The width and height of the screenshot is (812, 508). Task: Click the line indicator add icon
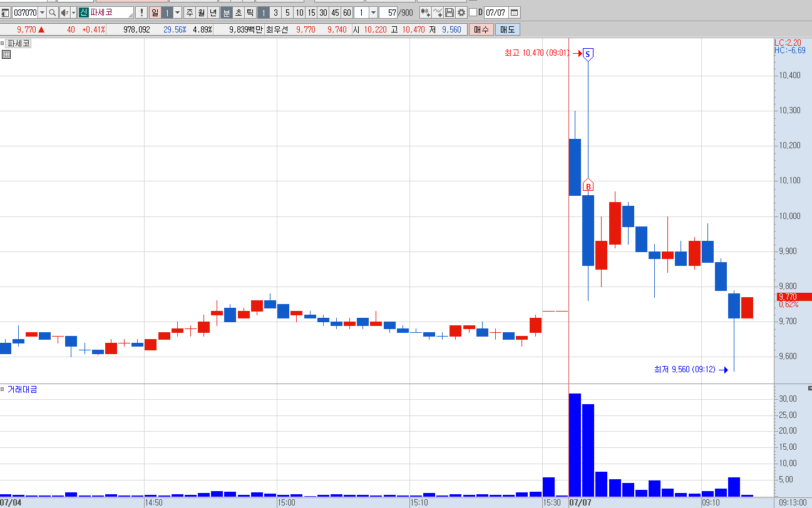(438, 13)
